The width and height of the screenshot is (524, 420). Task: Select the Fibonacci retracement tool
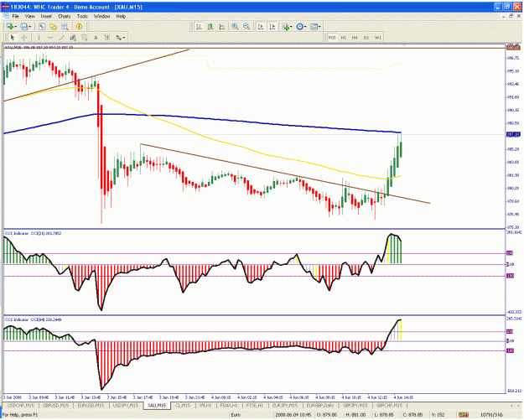click(x=84, y=38)
